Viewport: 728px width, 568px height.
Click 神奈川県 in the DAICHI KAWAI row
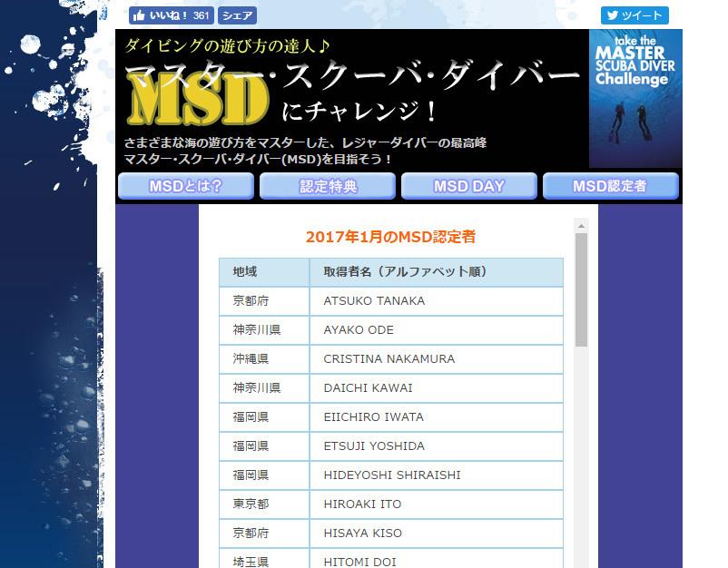point(257,388)
